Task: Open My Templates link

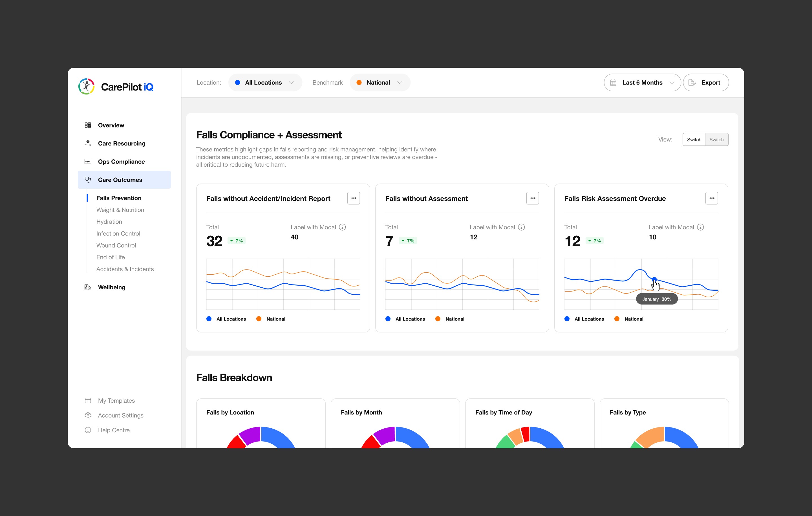Action: 116,400
